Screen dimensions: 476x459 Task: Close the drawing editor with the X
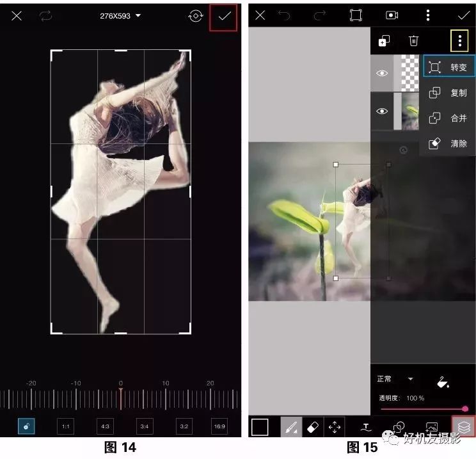coord(260,15)
